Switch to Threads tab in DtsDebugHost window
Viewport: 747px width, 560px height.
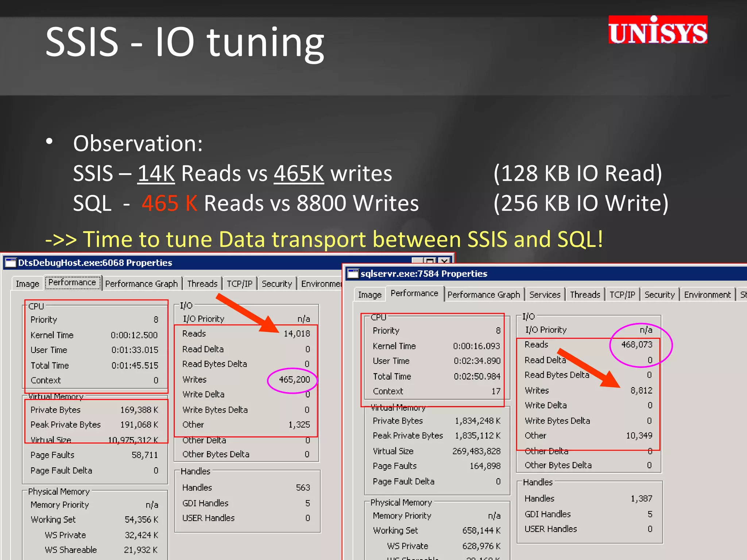pyautogui.click(x=202, y=284)
